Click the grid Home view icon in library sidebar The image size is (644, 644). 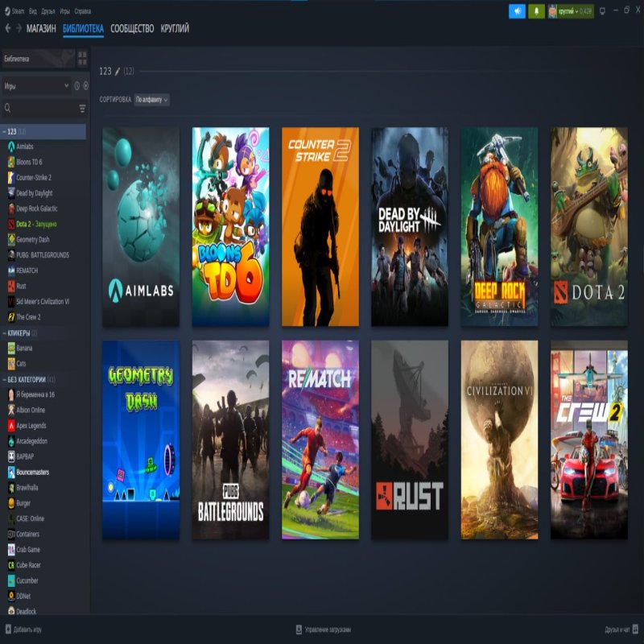click(82, 59)
